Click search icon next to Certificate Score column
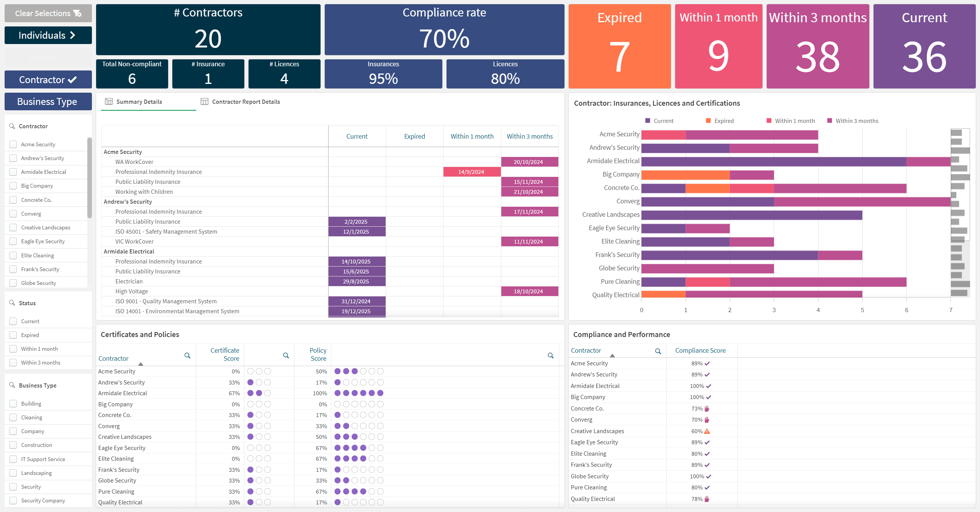The width and height of the screenshot is (980, 512). 286,355
